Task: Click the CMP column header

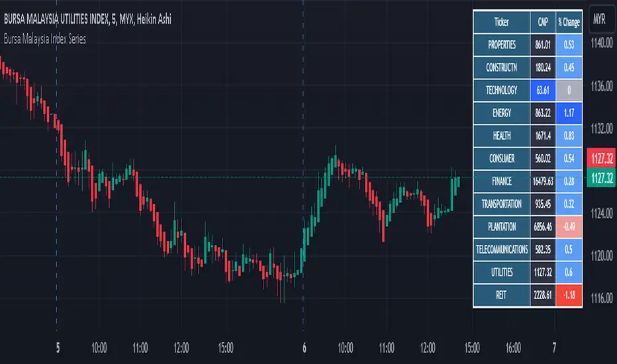Action: (x=543, y=22)
